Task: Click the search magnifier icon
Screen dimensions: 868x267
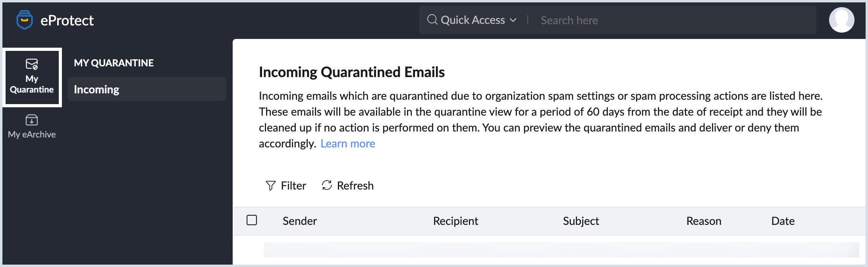Action: click(x=432, y=20)
